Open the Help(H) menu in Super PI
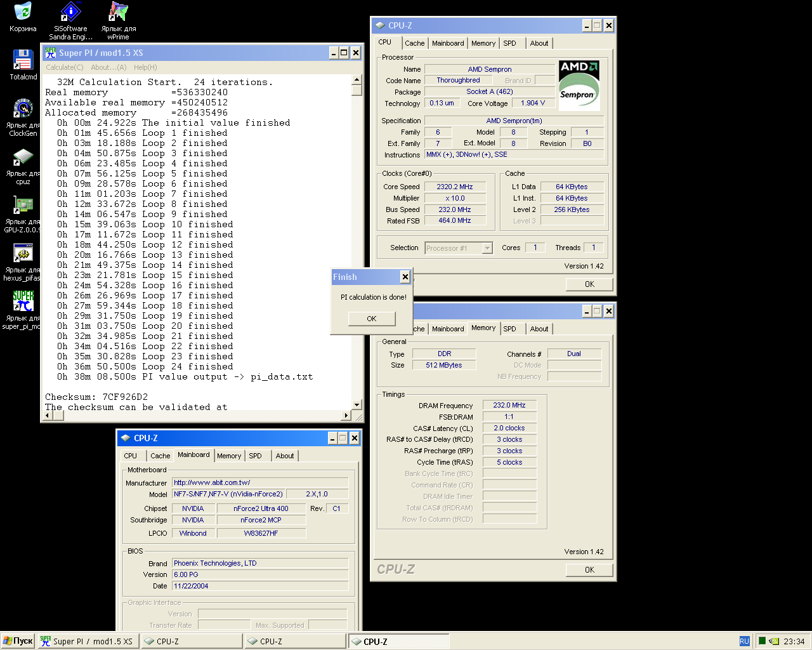Viewport: 812px width, 650px height. [145, 67]
